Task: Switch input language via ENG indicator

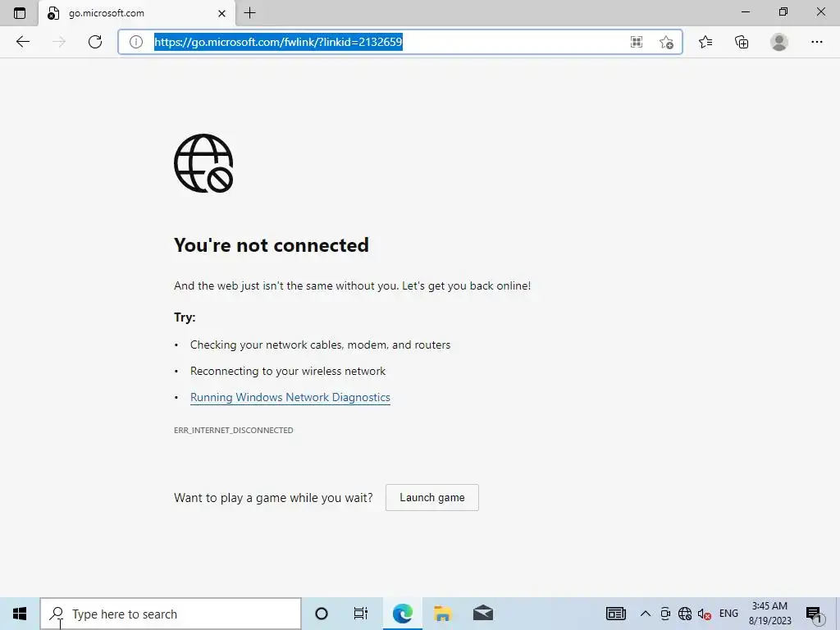Action: [728, 614]
